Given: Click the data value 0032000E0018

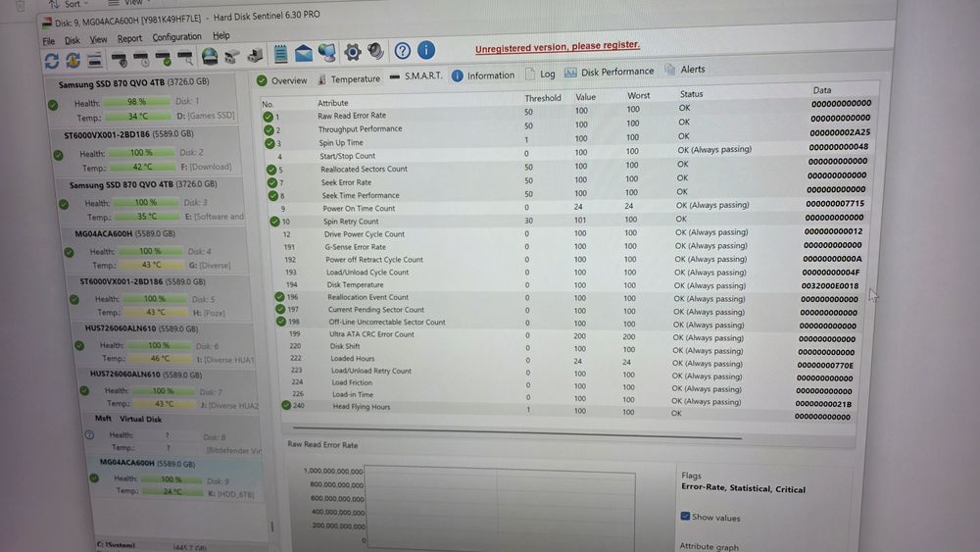Looking at the screenshot, I should click(829, 285).
